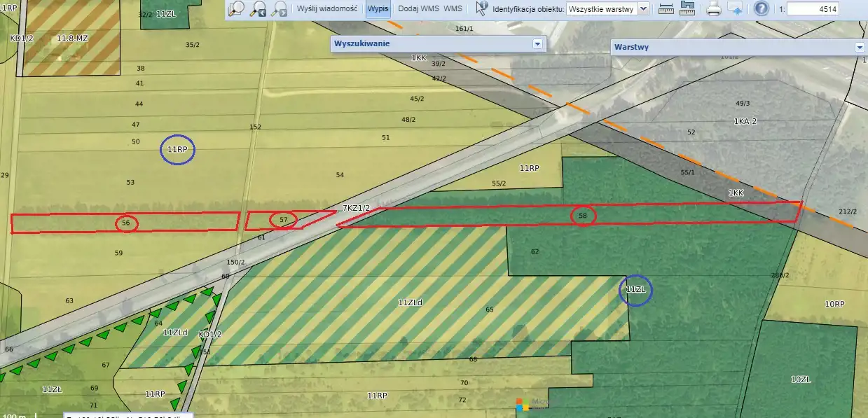Expand the Warstwy panel

tap(860, 48)
